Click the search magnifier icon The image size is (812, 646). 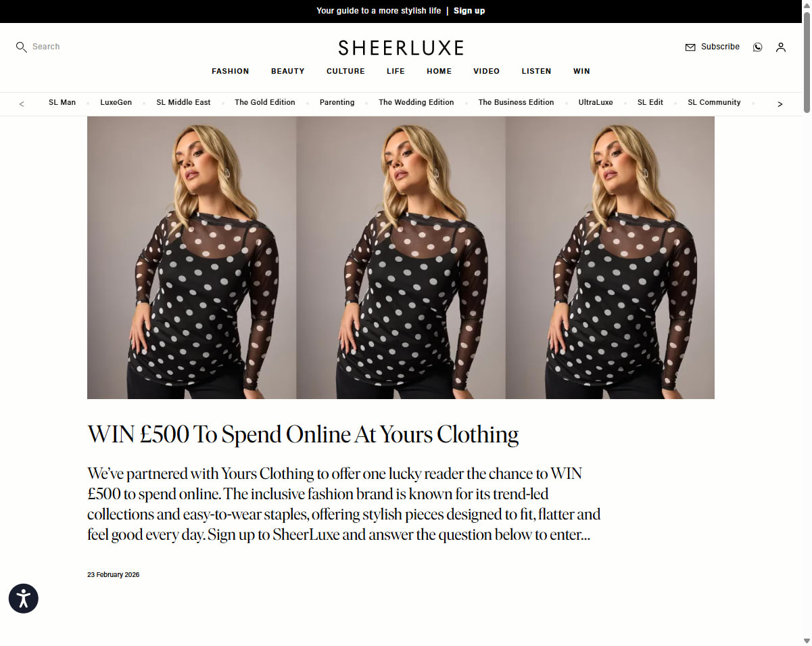(21, 47)
